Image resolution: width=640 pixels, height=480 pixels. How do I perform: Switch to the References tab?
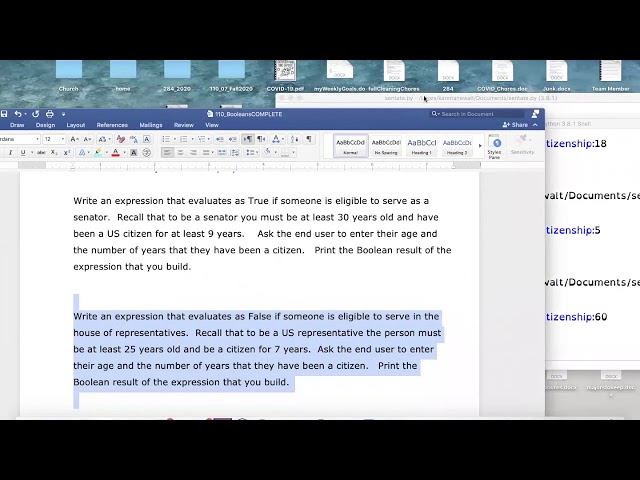[112, 125]
